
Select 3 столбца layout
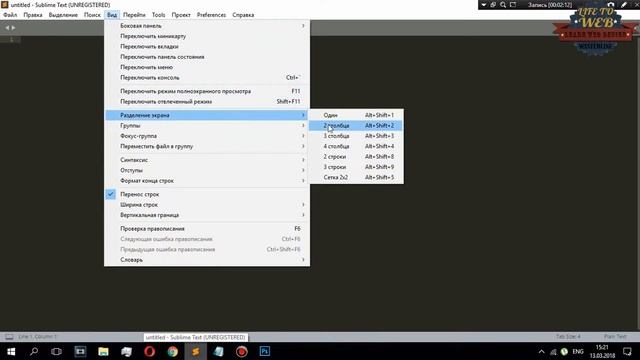pyautogui.click(x=356, y=136)
